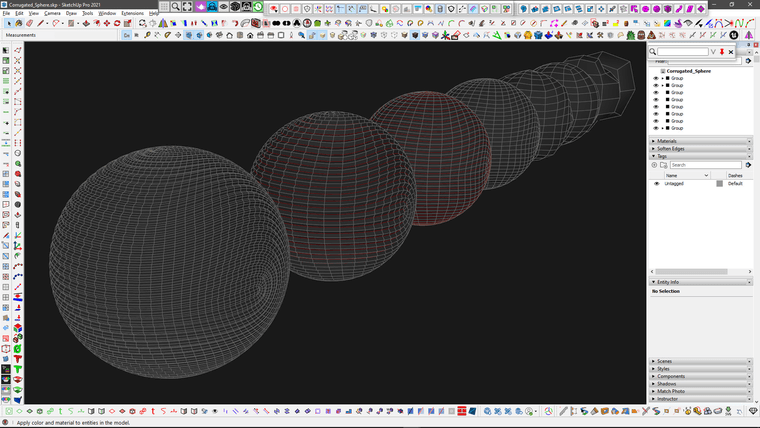Click the Add Tag Folder icon
760x428 pixels.
[664, 165]
